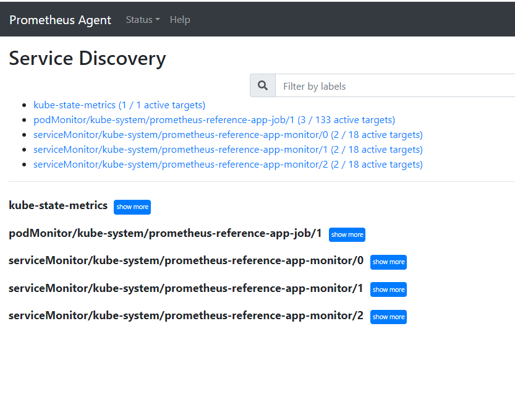The height and width of the screenshot is (420, 515).
Task: Click the bold kube-state-metrics section heading
Action: 58,205
